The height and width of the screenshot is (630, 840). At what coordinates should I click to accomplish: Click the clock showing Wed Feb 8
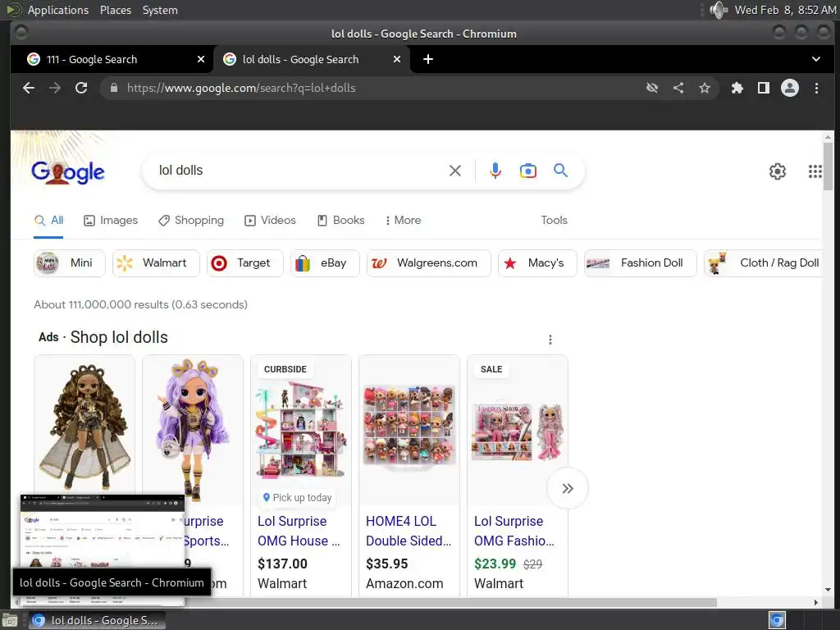(x=785, y=10)
